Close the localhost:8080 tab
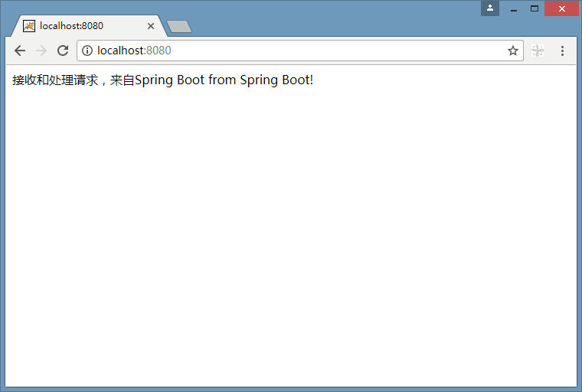The width and height of the screenshot is (582, 392). point(151,26)
